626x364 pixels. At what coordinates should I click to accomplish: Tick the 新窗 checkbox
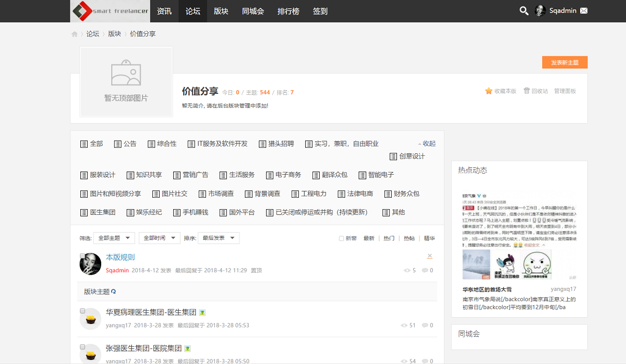[341, 238]
